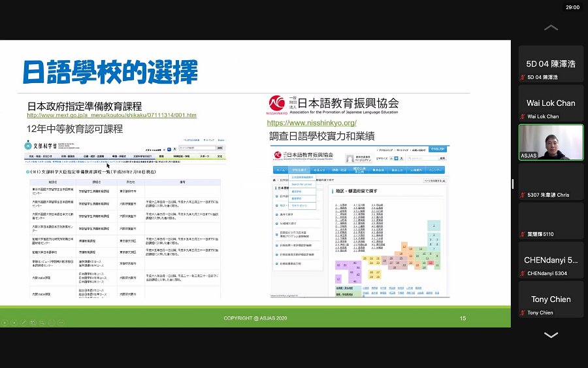
Task: Click the 地区・都道府県で探す heading
Action: (357, 191)
